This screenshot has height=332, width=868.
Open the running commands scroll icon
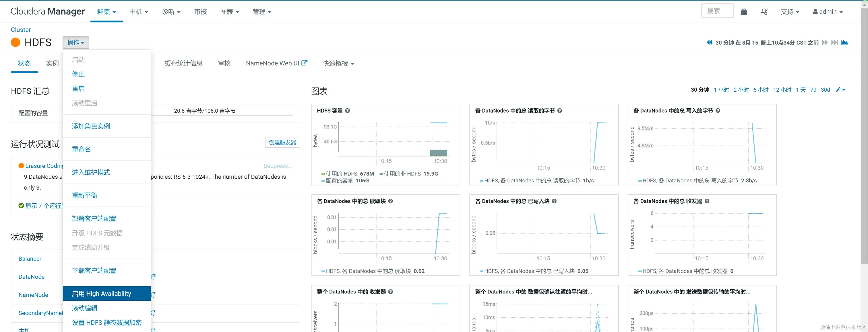click(764, 12)
